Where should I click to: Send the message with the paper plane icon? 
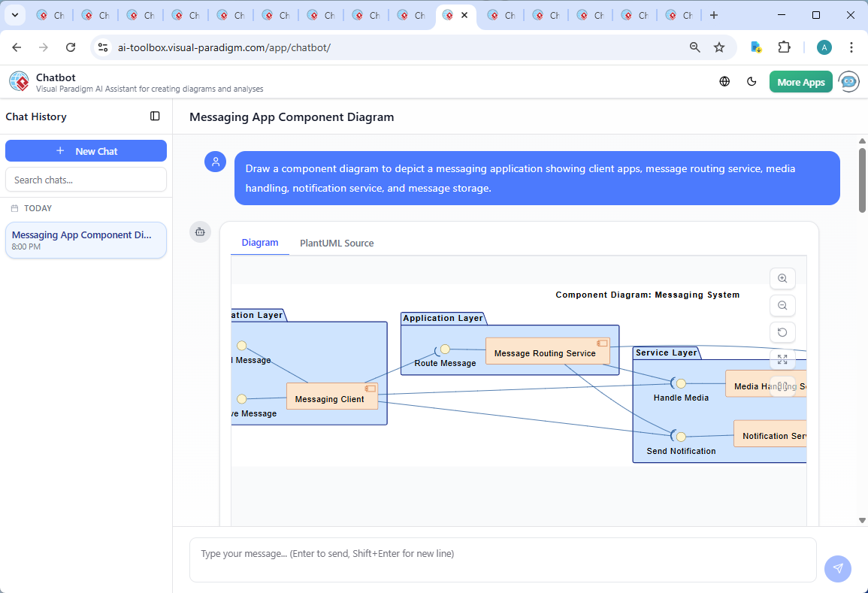coord(837,569)
